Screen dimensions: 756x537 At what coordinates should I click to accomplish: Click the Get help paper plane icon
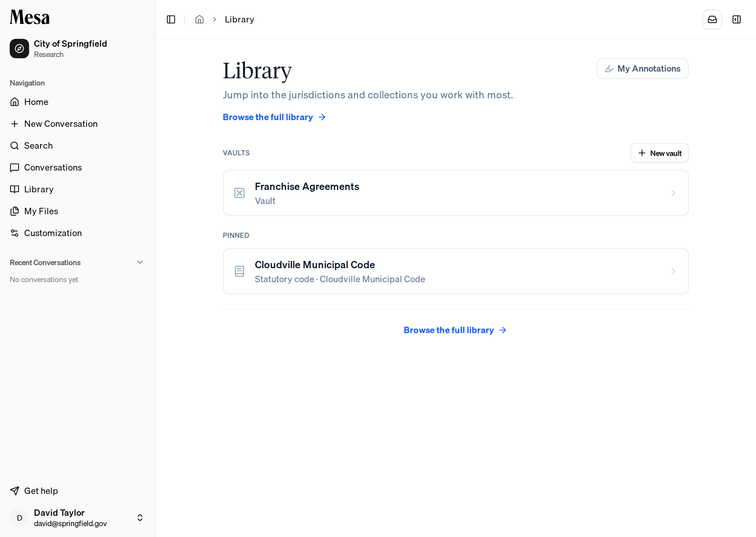click(15, 491)
